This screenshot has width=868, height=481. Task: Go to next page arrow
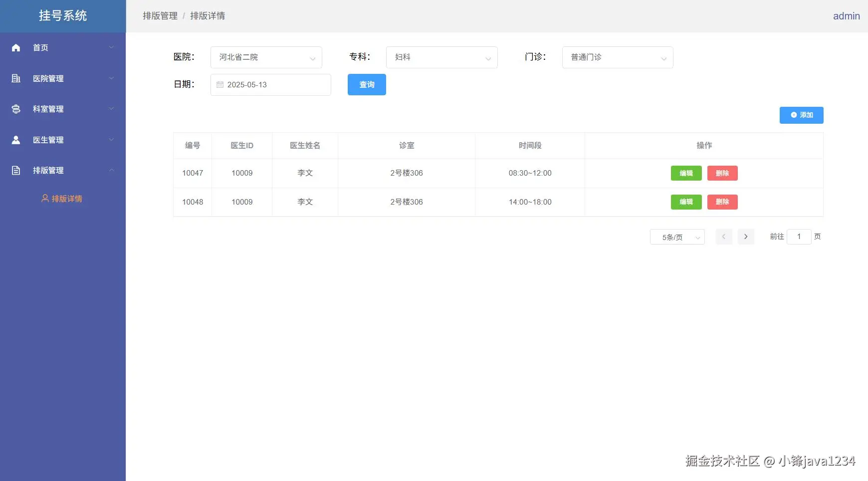tap(746, 237)
